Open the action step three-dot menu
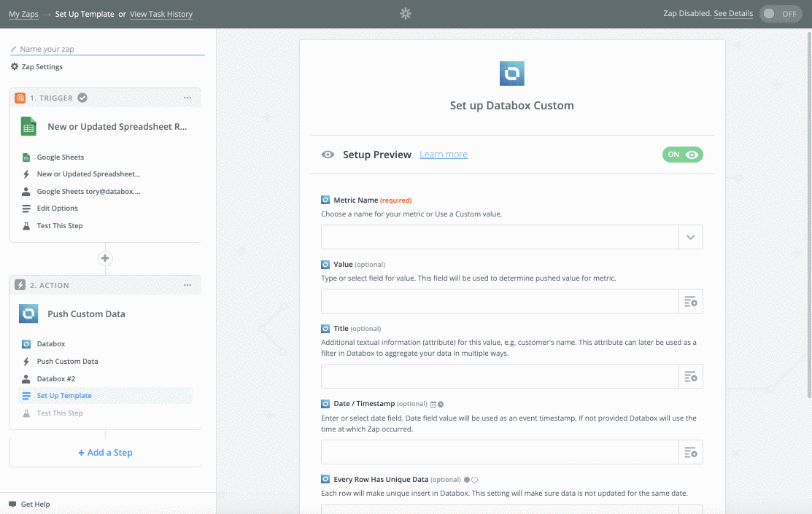The image size is (812, 514). [187, 285]
